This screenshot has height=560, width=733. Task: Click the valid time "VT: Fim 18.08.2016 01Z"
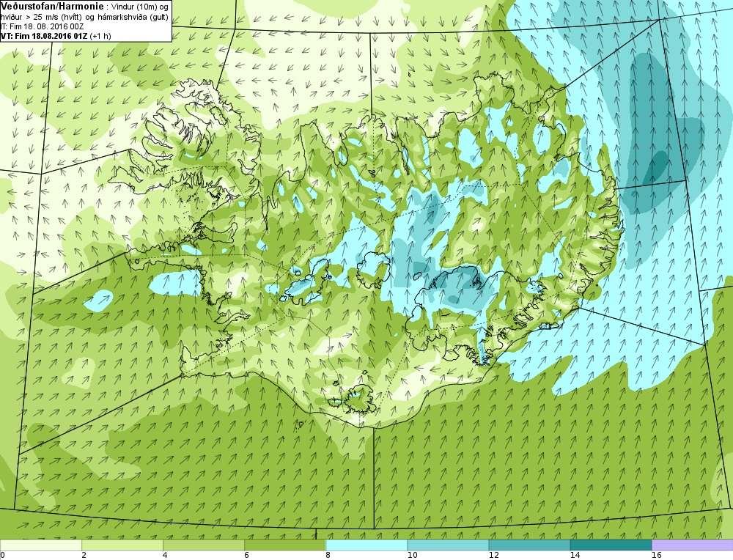click(x=44, y=36)
